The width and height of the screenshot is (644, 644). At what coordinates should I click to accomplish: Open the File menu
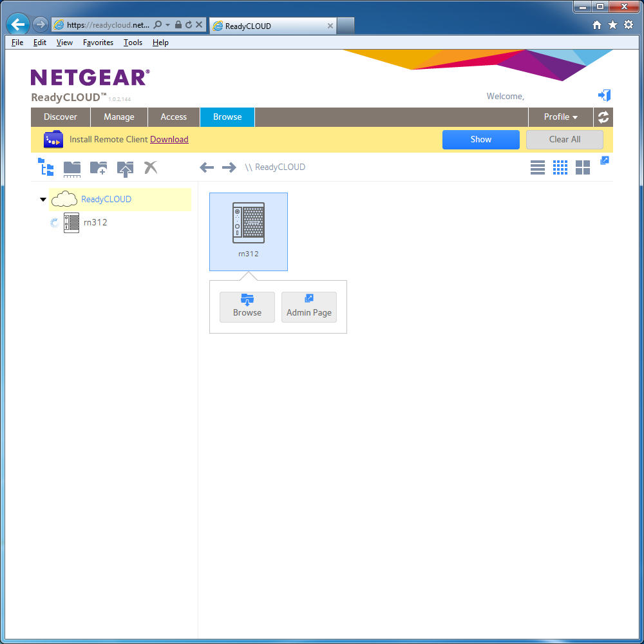[17, 43]
